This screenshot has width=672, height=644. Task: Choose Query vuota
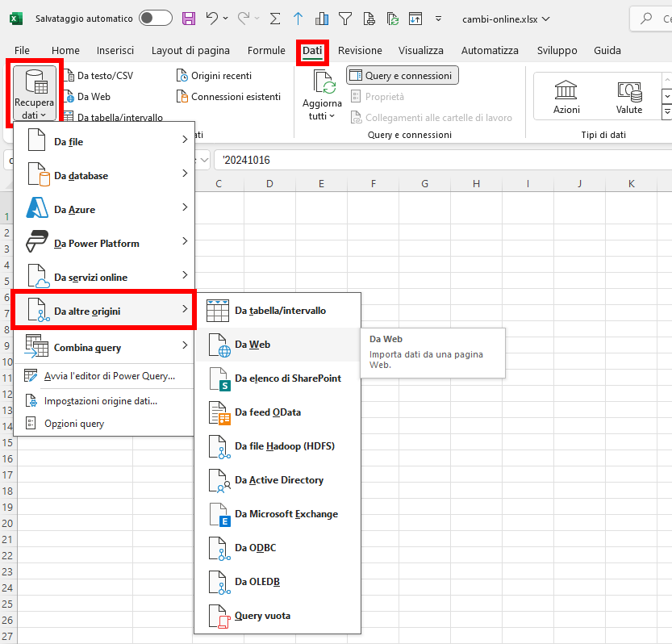[278, 615]
